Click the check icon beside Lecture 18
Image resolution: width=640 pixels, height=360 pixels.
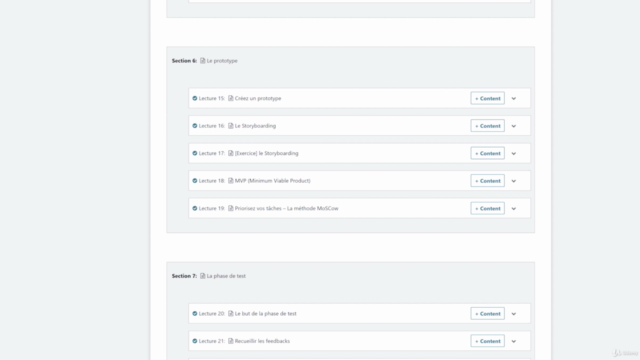coord(195,181)
